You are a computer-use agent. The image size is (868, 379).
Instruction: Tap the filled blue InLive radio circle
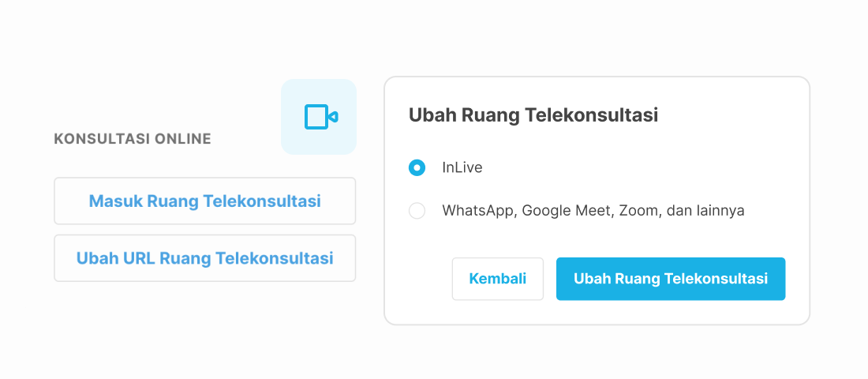point(417,167)
